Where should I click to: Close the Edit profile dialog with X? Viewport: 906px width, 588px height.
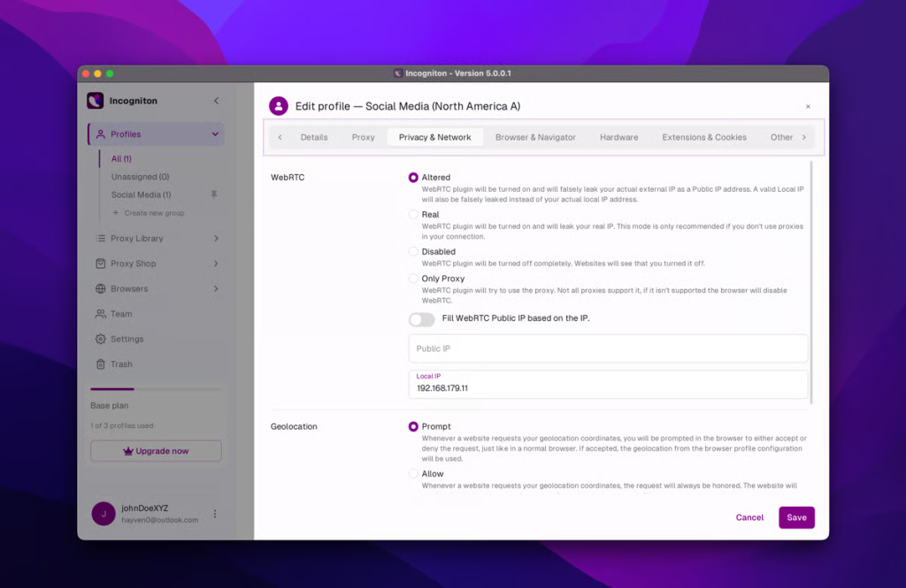point(808,106)
